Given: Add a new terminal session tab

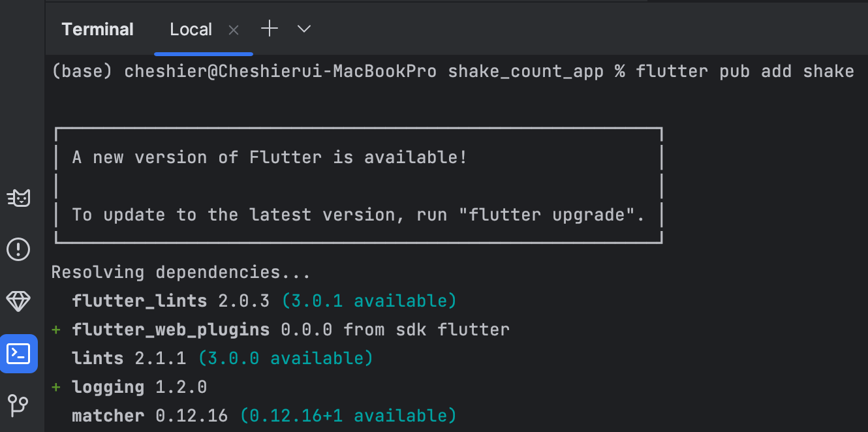Looking at the screenshot, I should pos(269,29).
